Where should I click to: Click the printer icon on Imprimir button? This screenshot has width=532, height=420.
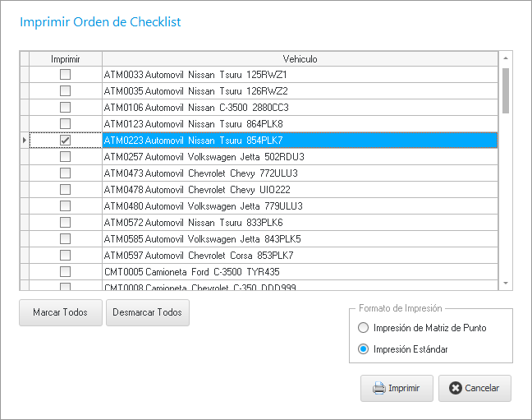pyautogui.click(x=378, y=388)
